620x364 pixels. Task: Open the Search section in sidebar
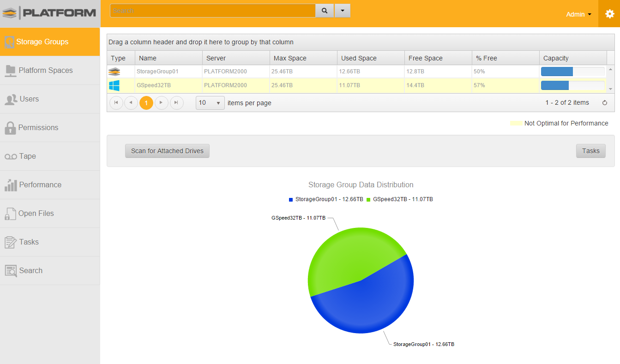point(50,271)
